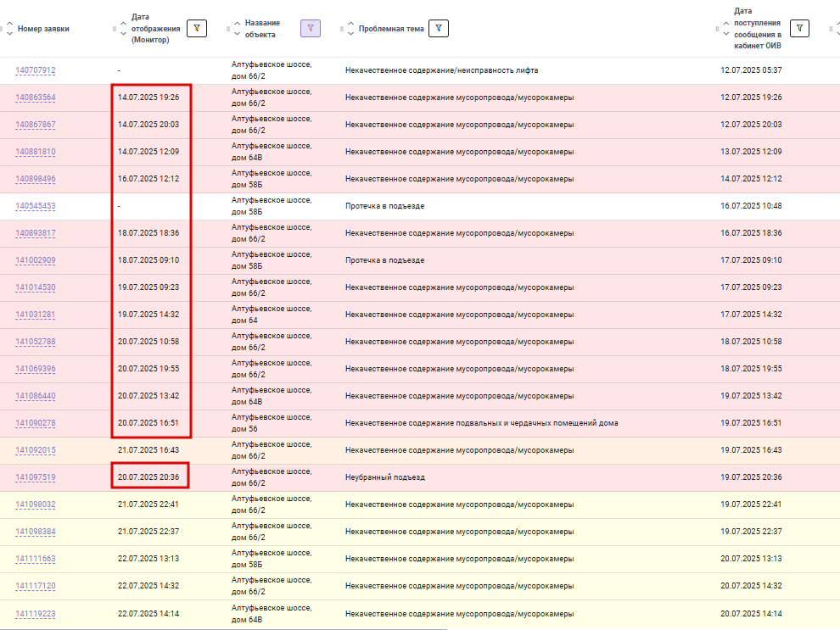
Task: Open filter for Дата отображения (Монитор) column
Action: click(197, 28)
